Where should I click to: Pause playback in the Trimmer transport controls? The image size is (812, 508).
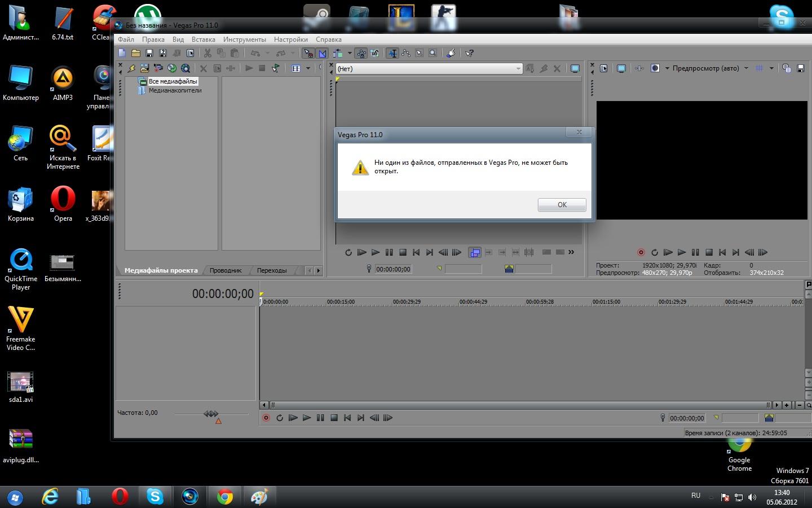(x=389, y=252)
